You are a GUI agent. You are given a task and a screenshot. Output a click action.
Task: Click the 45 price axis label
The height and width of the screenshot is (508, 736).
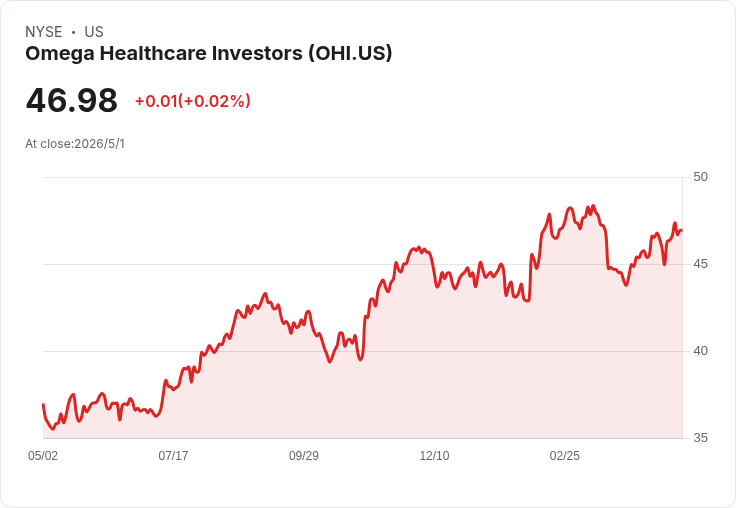tap(700, 264)
